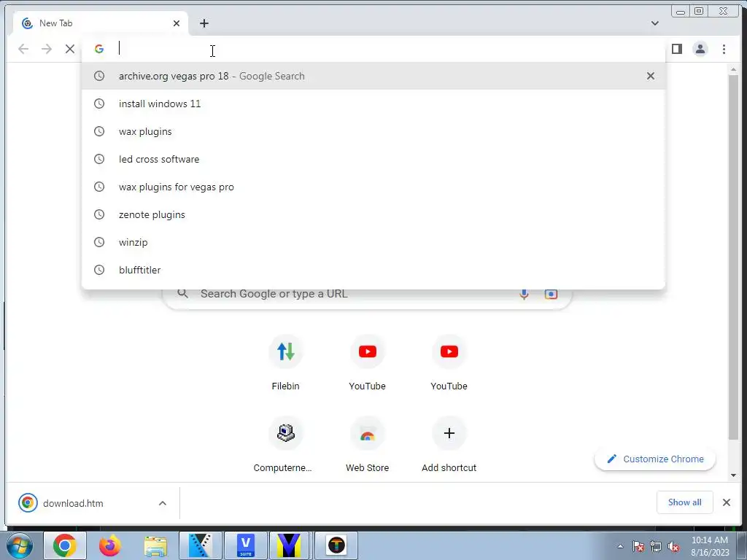
Task: Open the tab search dropdown arrow
Action: pos(655,23)
